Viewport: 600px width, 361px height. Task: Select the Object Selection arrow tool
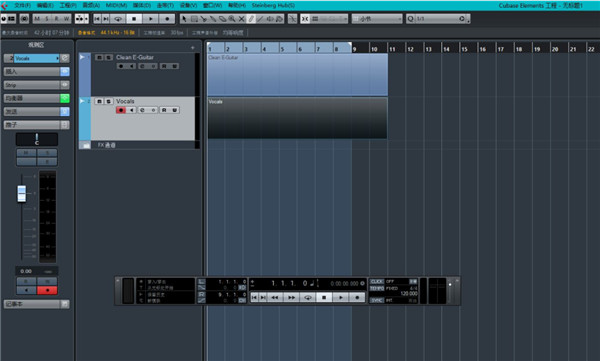tap(184, 19)
